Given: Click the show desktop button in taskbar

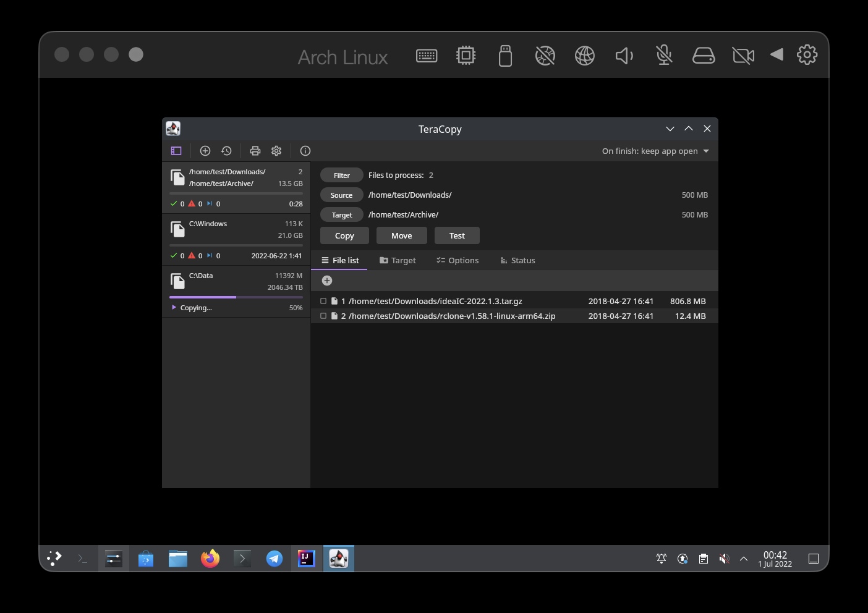Looking at the screenshot, I should pyautogui.click(x=814, y=559).
